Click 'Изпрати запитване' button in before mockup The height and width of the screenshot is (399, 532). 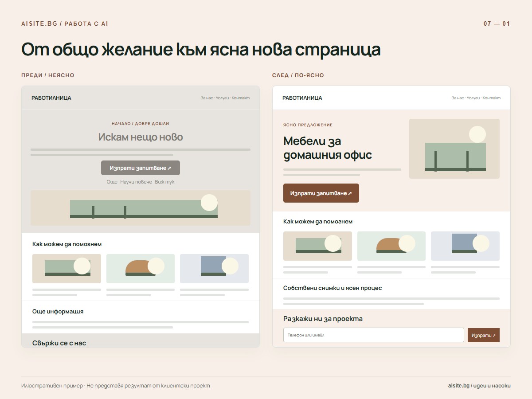click(x=141, y=168)
